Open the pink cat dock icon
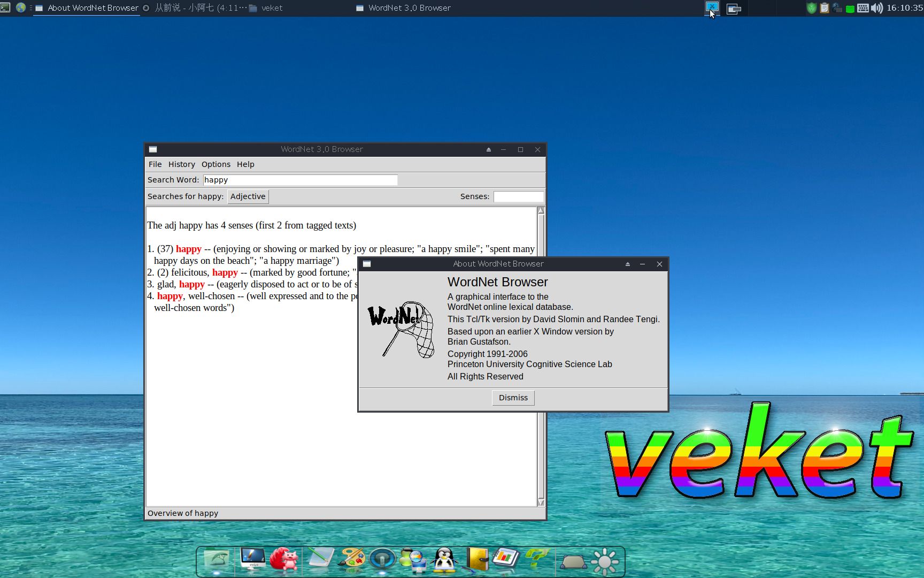This screenshot has height=578, width=924. (x=284, y=560)
